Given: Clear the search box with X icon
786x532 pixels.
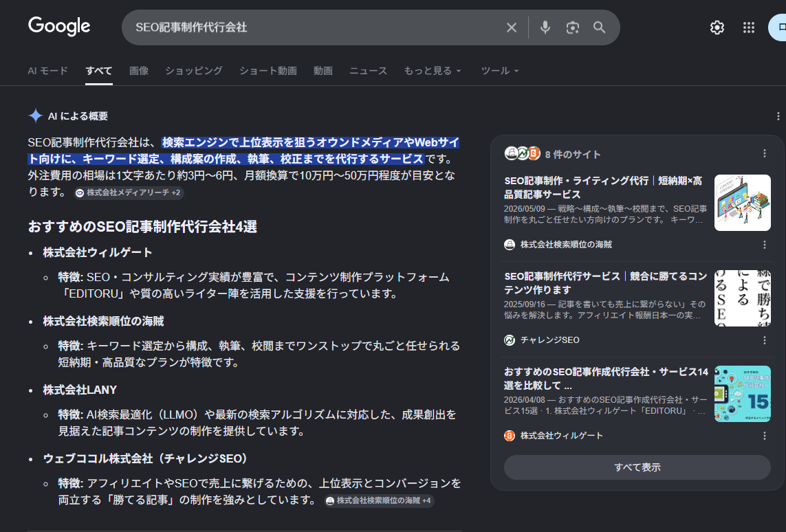Looking at the screenshot, I should click(512, 27).
